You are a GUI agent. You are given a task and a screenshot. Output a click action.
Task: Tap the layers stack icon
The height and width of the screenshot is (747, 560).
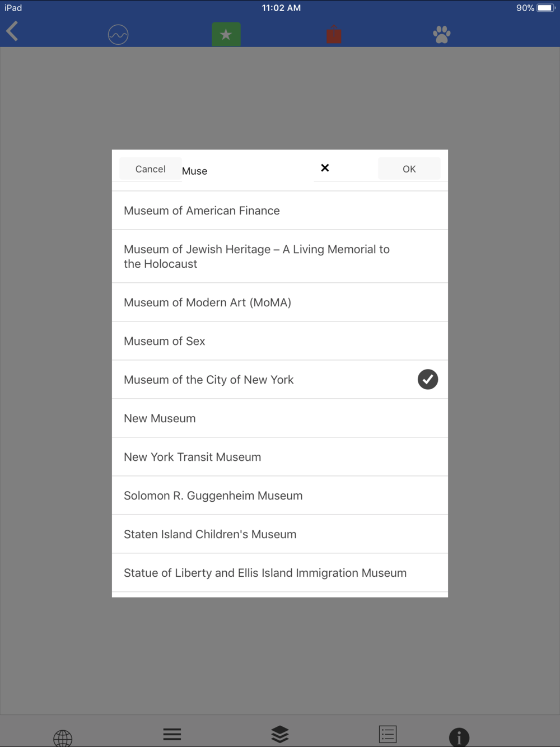[280, 734]
